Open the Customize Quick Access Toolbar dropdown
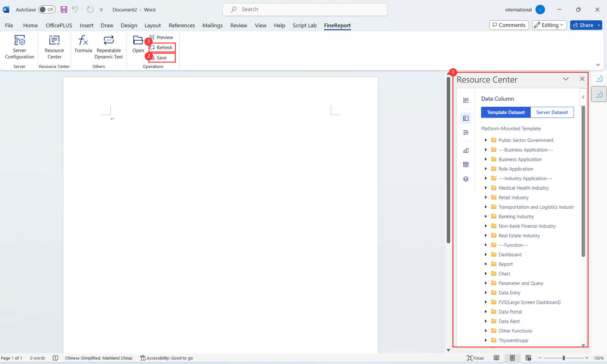The height and width of the screenshot is (364, 607). tap(101, 10)
